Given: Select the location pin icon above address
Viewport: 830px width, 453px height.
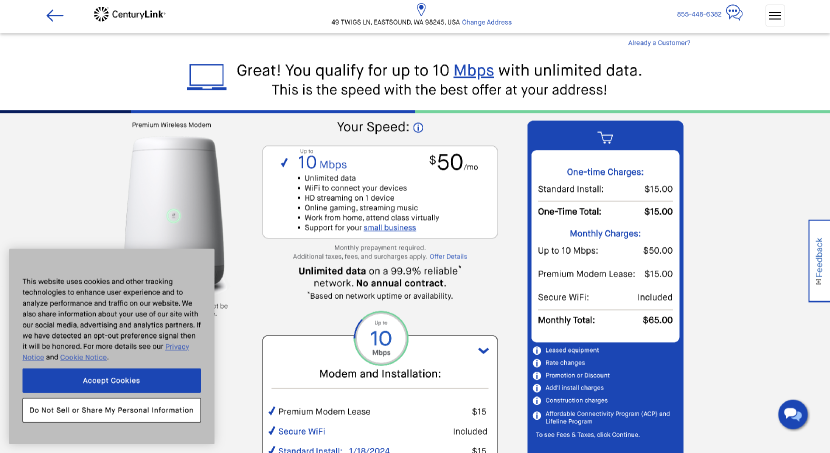Looking at the screenshot, I should pos(421,9).
